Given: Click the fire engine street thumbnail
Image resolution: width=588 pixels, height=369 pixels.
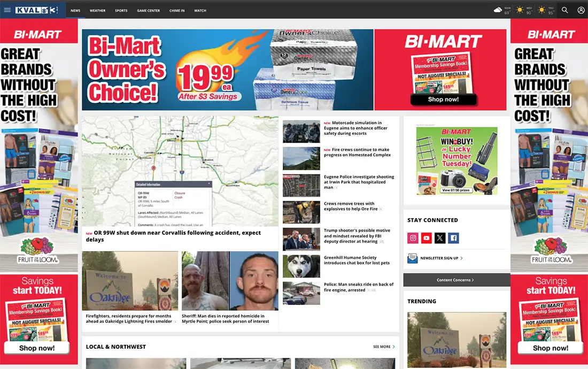Looking at the screenshot, I should pyautogui.click(x=301, y=293).
